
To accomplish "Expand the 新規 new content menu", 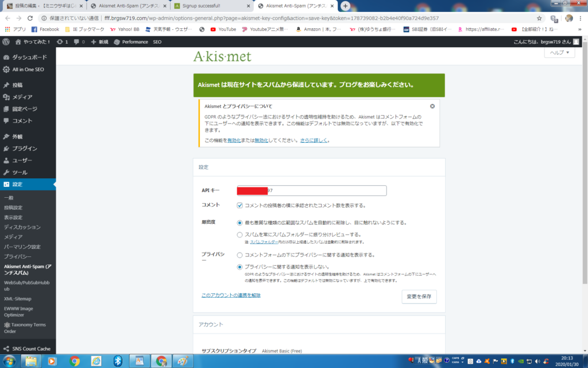I will tap(99, 42).
